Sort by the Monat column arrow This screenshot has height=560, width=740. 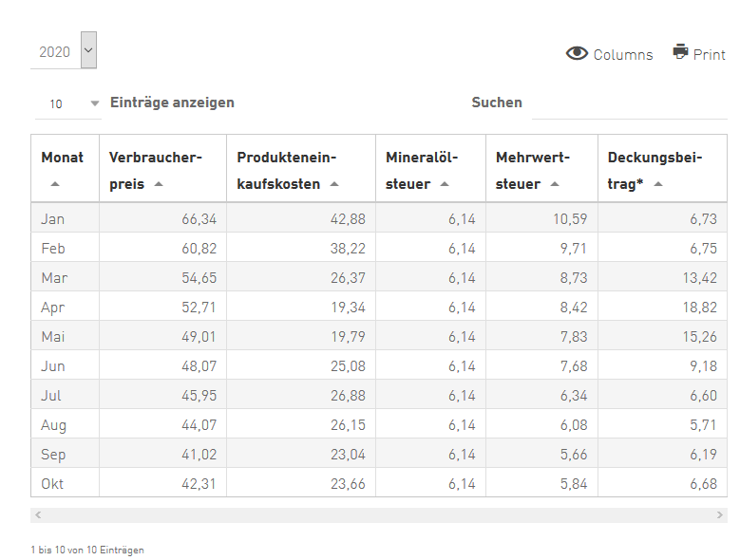(x=55, y=184)
